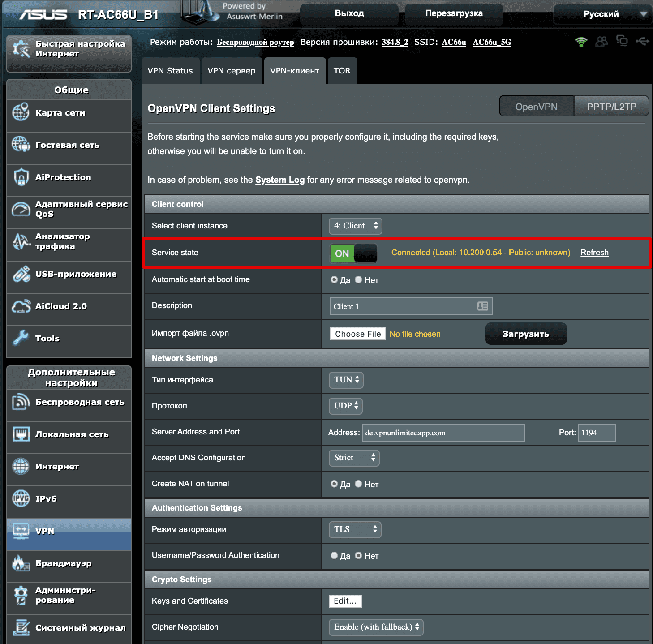The height and width of the screenshot is (644, 653).
Task: Click the Server Address input field
Action: tap(443, 433)
